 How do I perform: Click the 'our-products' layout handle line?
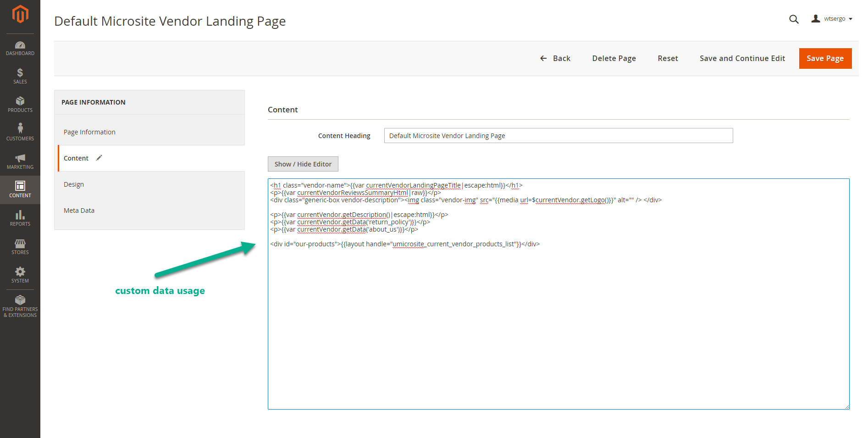pos(405,244)
